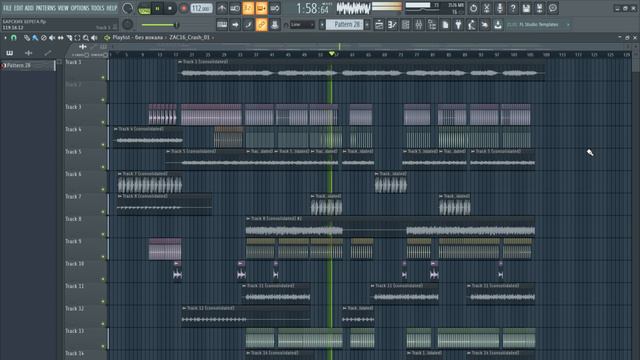The image size is (640, 360).
Task: Click the tempo field showing 112
Action: tap(201, 9)
